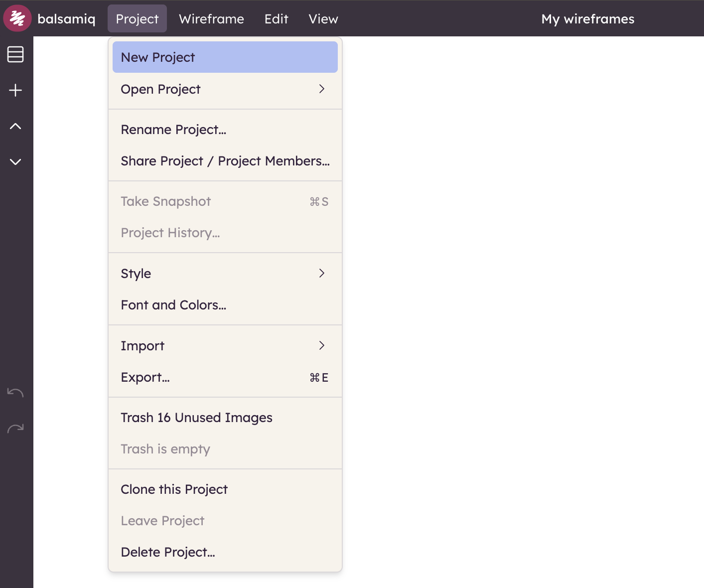Click the undo arrow icon

click(15, 393)
